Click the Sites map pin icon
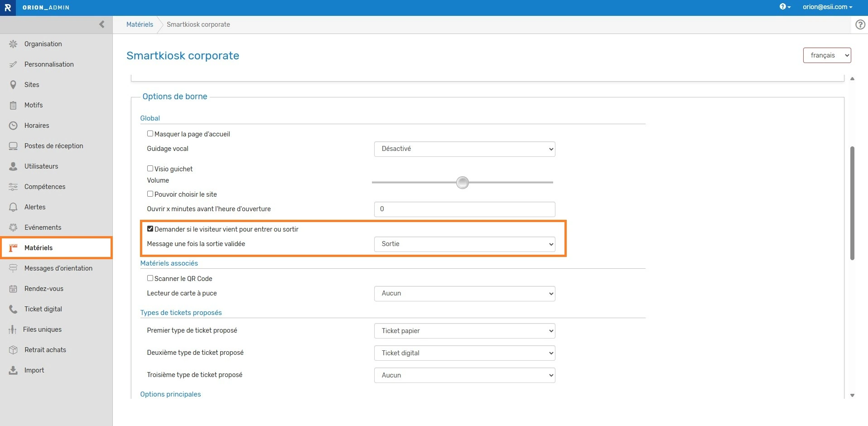 [x=13, y=85]
